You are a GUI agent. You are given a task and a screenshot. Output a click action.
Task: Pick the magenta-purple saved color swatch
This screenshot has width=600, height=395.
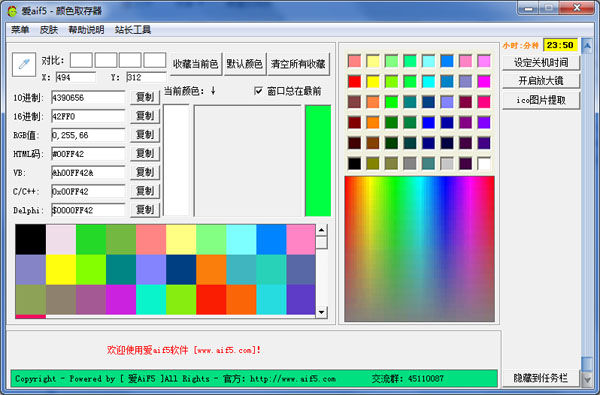(121, 300)
